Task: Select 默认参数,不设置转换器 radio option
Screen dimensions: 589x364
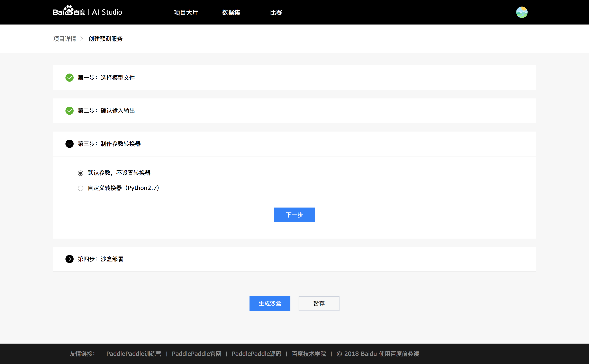Action: (x=81, y=173)
